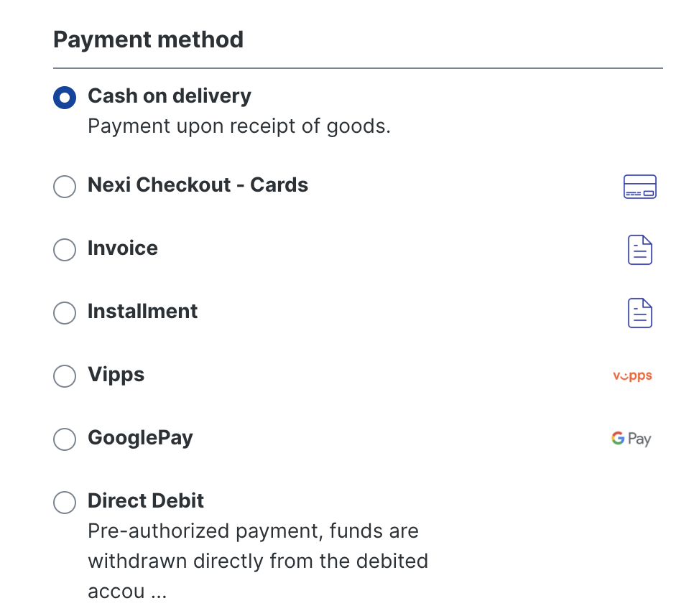Image resolution: width=694 pixels, height=616 pixels.
Task: Choose Direct Debit as payment method
Action: (65, 503)
